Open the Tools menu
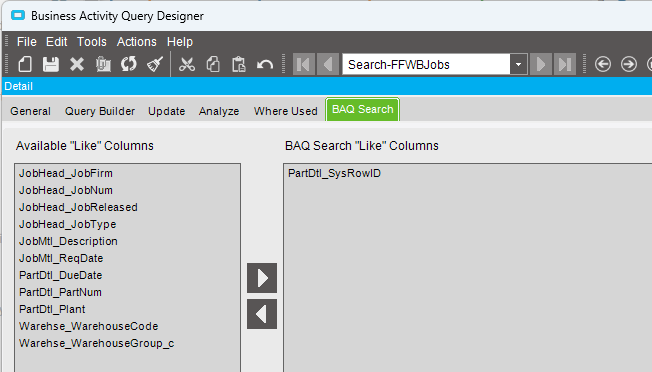The height and width of the screenshot is (372, 652). (x=91, y=42)
